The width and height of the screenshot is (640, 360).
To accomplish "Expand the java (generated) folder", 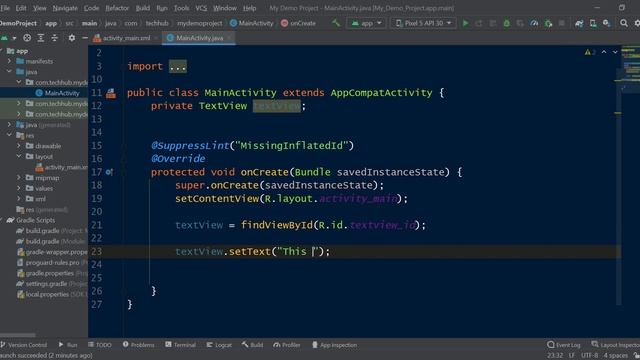I will 9,125.
